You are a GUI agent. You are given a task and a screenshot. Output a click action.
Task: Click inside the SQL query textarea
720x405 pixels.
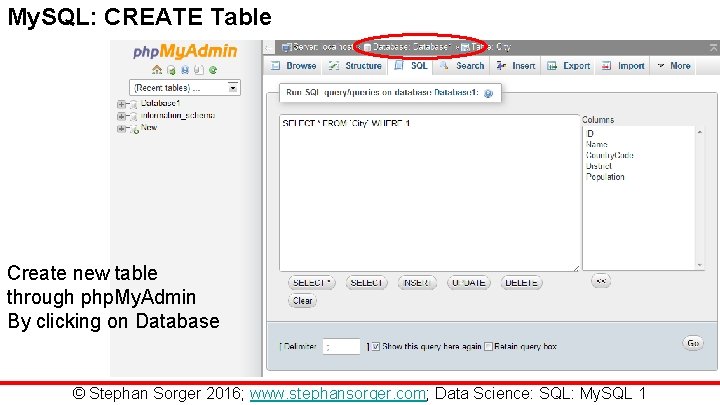[x=429, y=193]
